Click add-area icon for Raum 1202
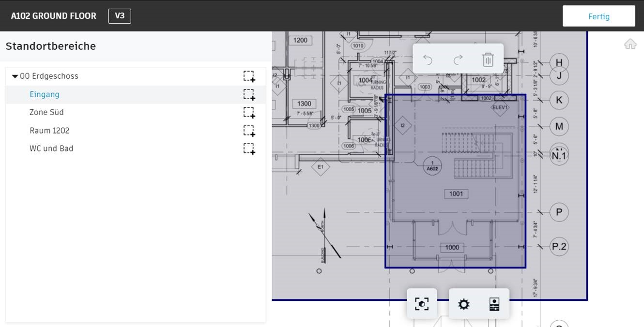Screen dimensions: 644x327 (249, 131)
